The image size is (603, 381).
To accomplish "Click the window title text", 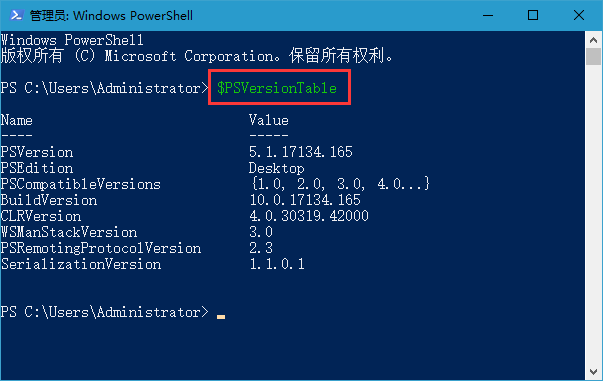I will pos(111,15).
